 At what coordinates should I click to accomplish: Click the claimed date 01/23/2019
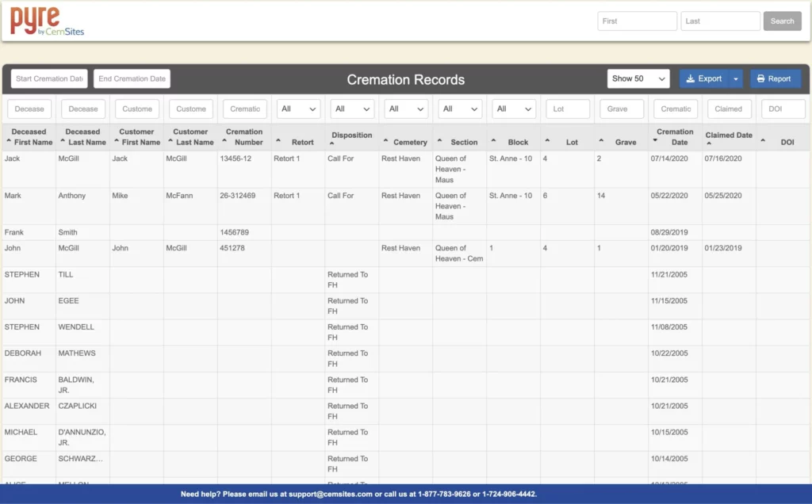(x=723, y=248)
